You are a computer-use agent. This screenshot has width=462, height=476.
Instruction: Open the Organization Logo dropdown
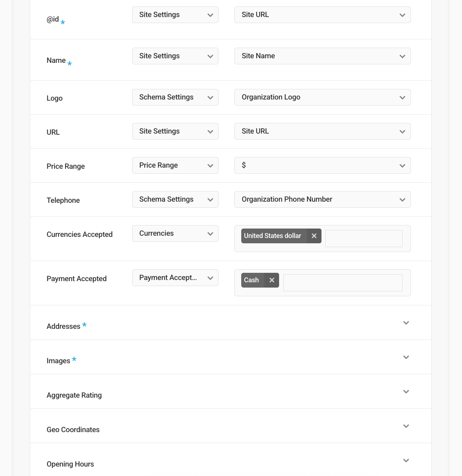(x=322, y=97)
